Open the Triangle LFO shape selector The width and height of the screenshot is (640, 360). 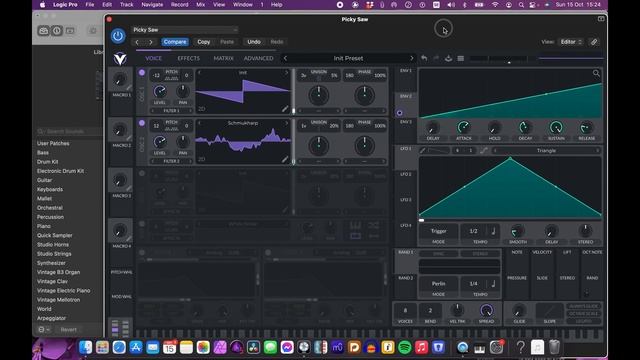coord(546,151)
